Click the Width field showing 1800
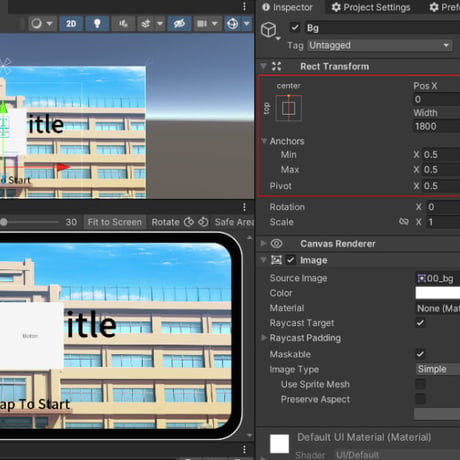Screen dimensions: 460x460 (x=436, y=126)
